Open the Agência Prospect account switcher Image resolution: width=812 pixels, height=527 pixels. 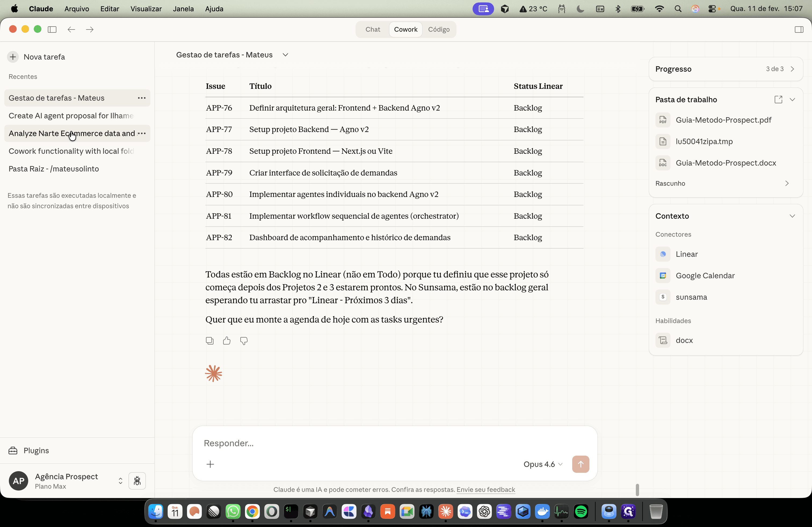[x=121, y=481]
